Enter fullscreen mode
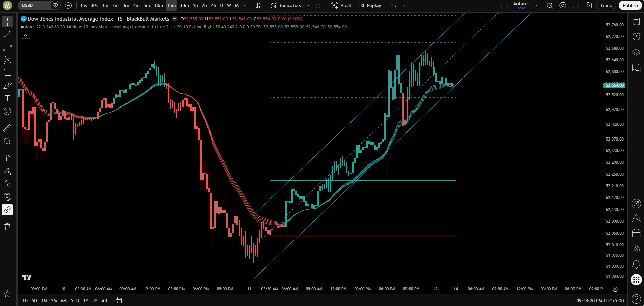 (x=576, y=5)
